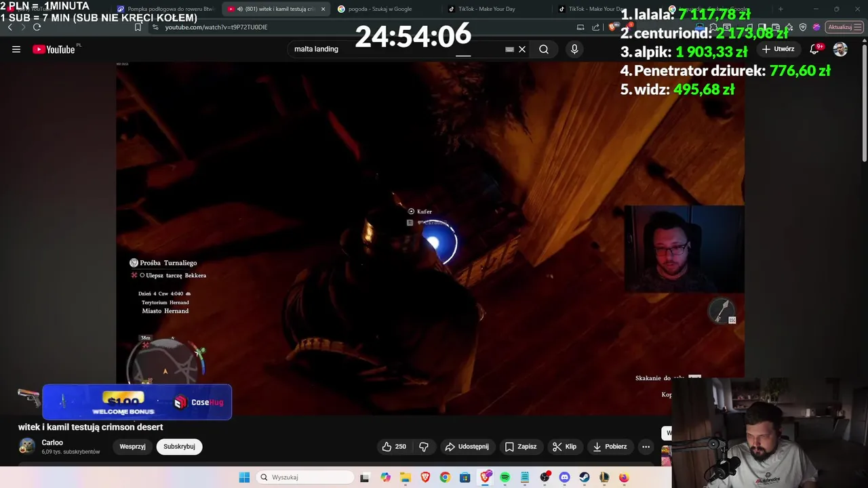Viewport: 868px width, 488px height.
Task: Reload the current page
Action: tap(37, 27)
